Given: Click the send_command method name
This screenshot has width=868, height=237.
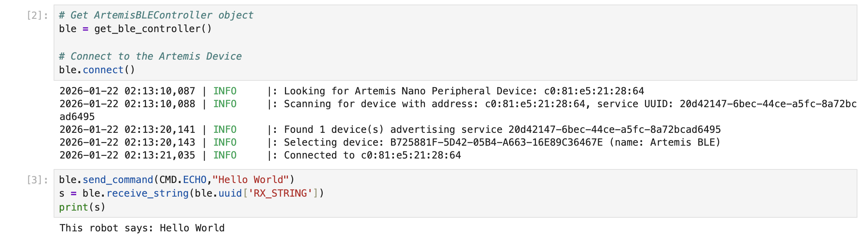Looking at the screenshot, I should click(118, 180).
